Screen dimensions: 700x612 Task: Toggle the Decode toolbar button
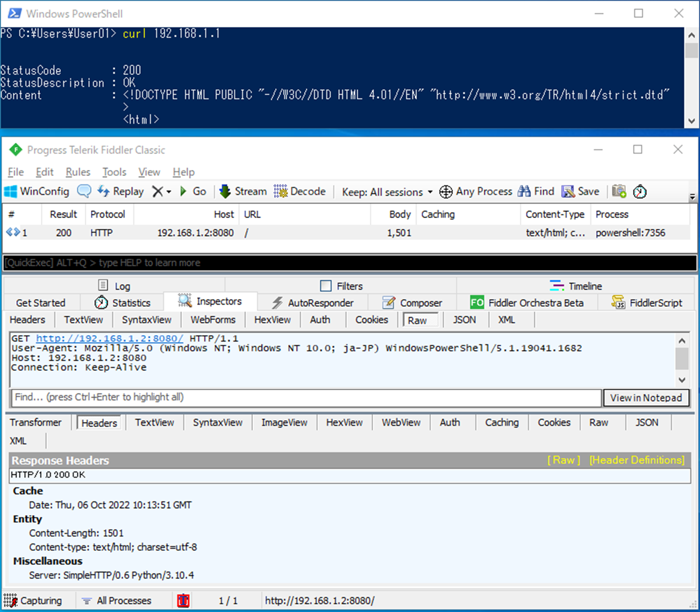coord(300,192)
